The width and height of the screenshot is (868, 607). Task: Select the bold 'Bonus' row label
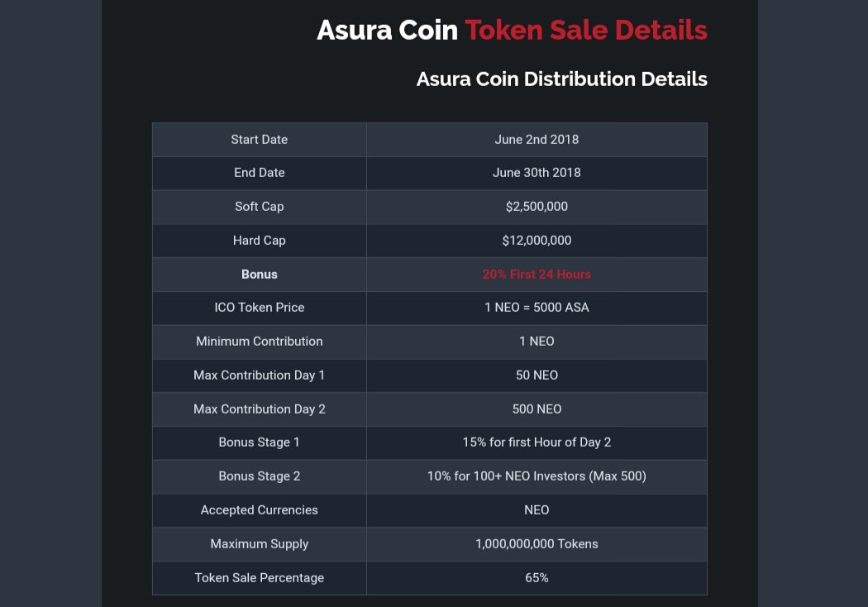260,275
